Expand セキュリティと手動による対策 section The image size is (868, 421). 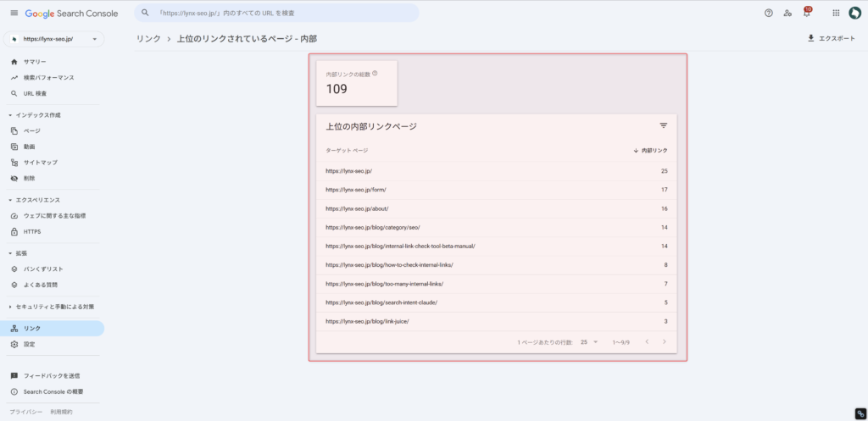pos(10,307)
